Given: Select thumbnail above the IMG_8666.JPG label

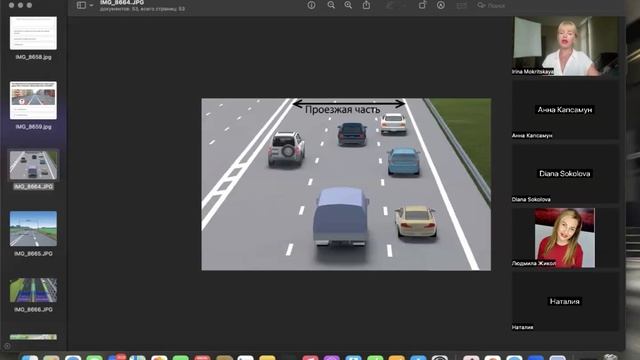Looking at the screenshot, I should click(x=33, y=290).
